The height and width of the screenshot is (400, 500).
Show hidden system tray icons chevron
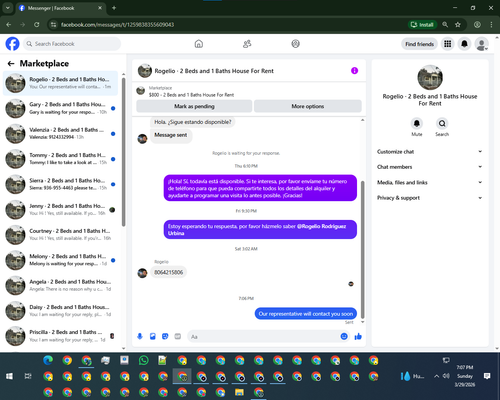point(436,376)
